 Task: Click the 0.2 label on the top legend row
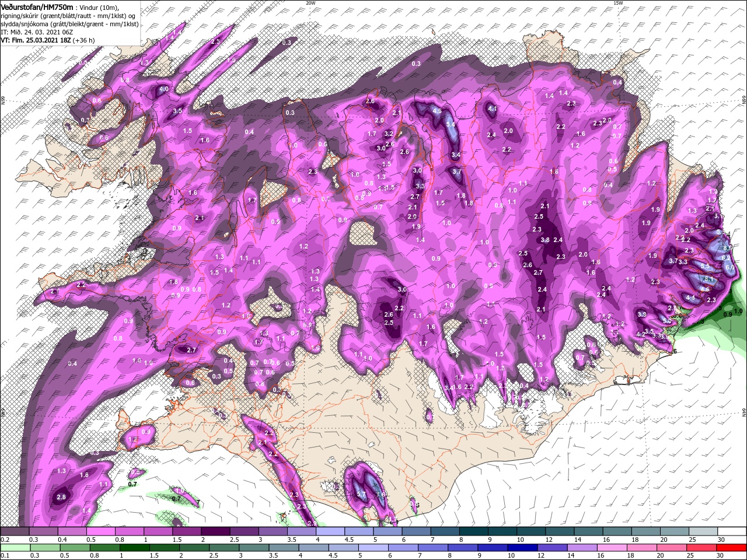[x=5, y=540]
